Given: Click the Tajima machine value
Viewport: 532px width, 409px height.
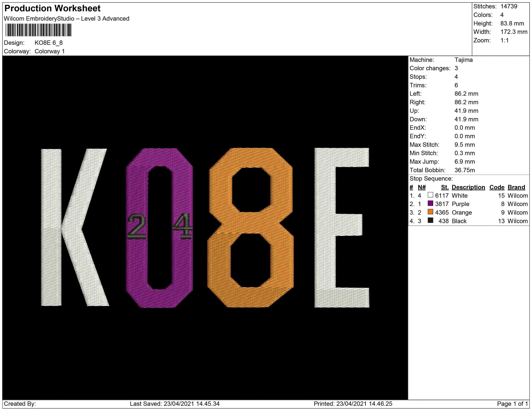Looking at the screenshot, I should [x=463, y=60].
